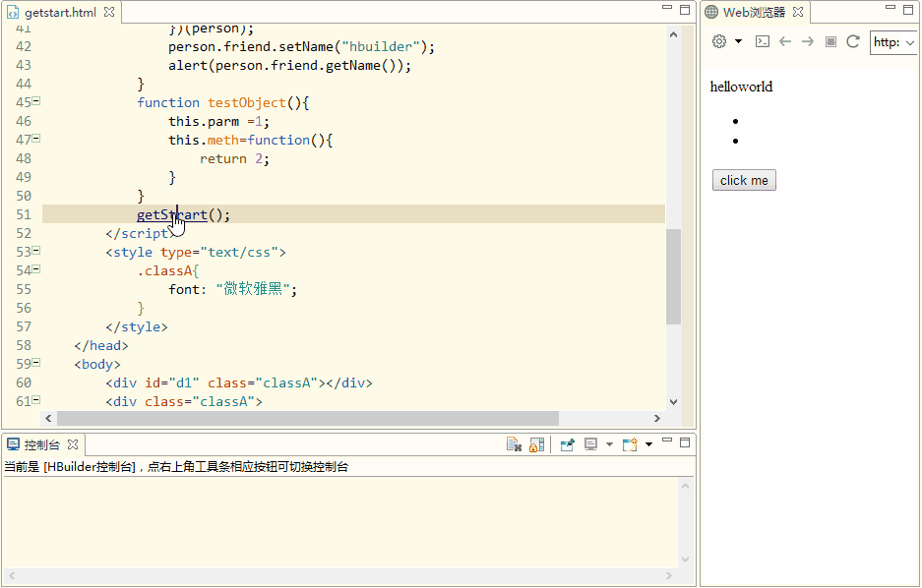Collapse the fold at line 45
The height and width of the screenshot is (588, 922).
[36, 101]
